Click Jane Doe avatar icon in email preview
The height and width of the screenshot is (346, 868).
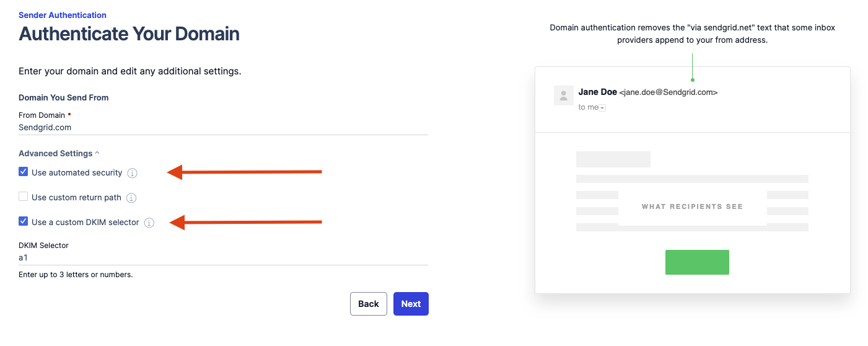[x=563, y=95]
